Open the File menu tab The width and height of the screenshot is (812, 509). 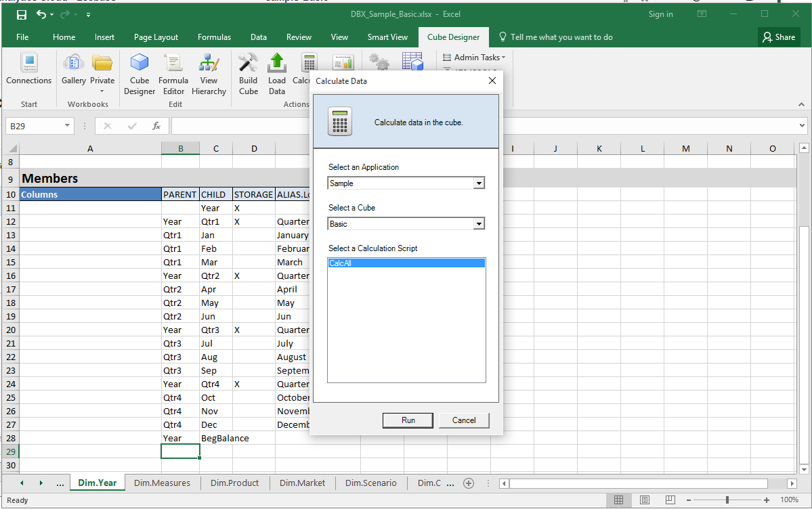22,37
